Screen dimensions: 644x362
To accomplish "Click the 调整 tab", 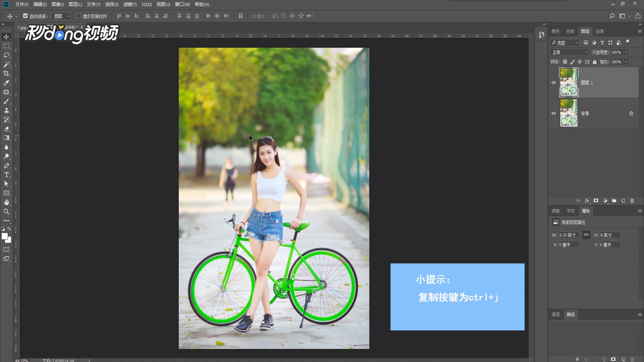I will (555, 211).
